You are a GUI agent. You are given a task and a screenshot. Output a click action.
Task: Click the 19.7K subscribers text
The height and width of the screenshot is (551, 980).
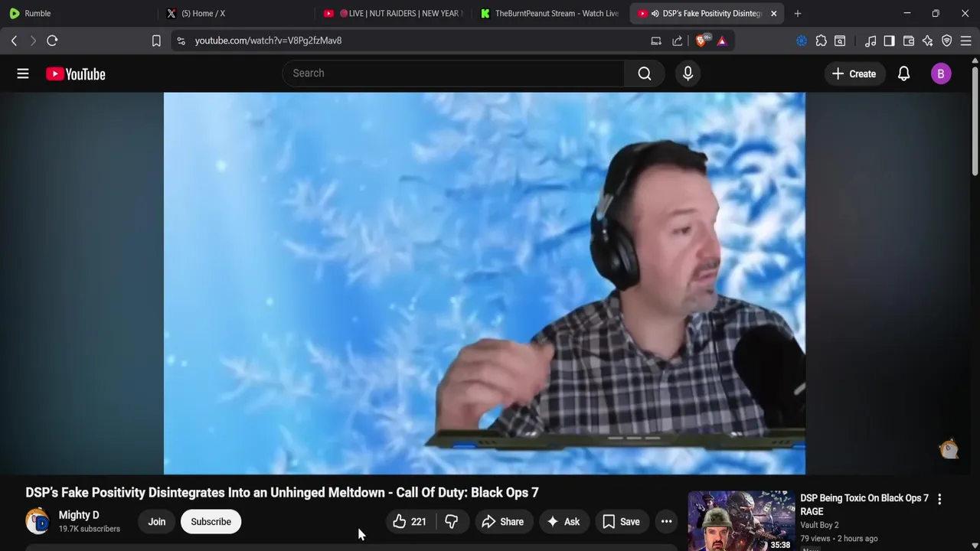90,529
